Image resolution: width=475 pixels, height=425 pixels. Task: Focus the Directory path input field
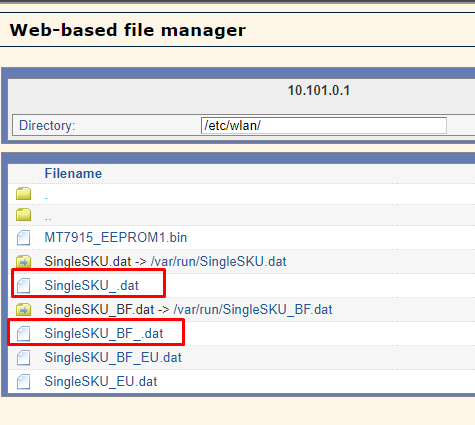(x=324, y=126)
